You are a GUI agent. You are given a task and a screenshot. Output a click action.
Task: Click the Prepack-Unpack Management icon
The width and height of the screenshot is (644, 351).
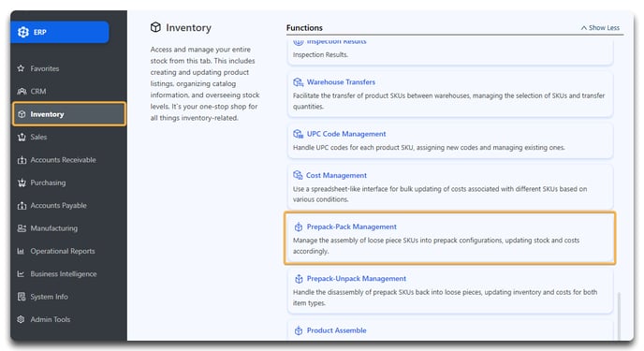(299, 279)
